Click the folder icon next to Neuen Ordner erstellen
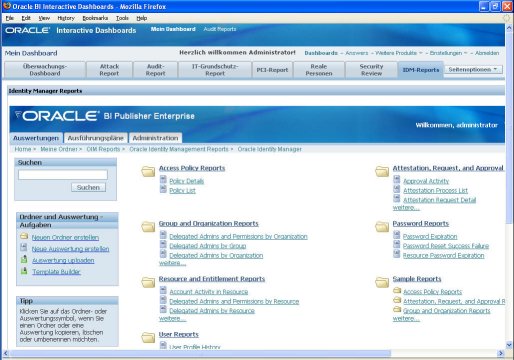The image size is (514, 360). pos(24,236)
